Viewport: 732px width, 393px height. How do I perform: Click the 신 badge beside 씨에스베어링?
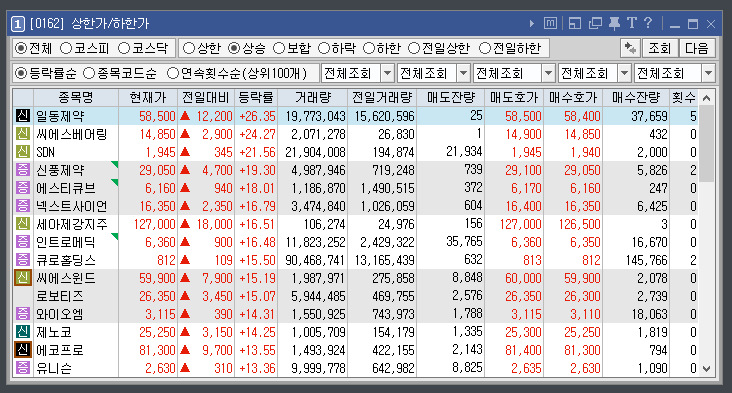pyautogui.click(x=23, y=134)
